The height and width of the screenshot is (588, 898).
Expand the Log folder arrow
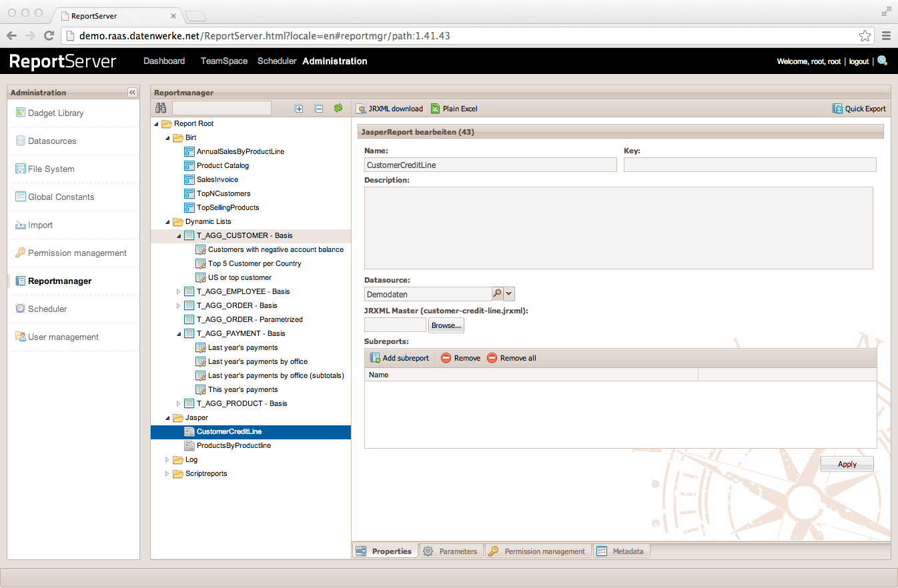(168, 459)
